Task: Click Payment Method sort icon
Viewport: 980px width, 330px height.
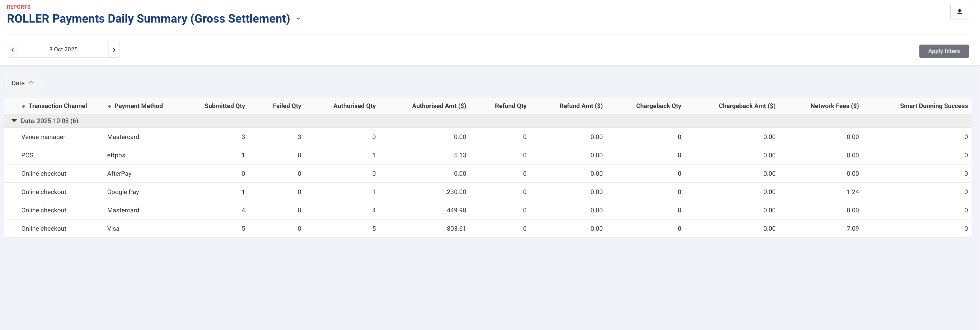Action: coord(110,106)
